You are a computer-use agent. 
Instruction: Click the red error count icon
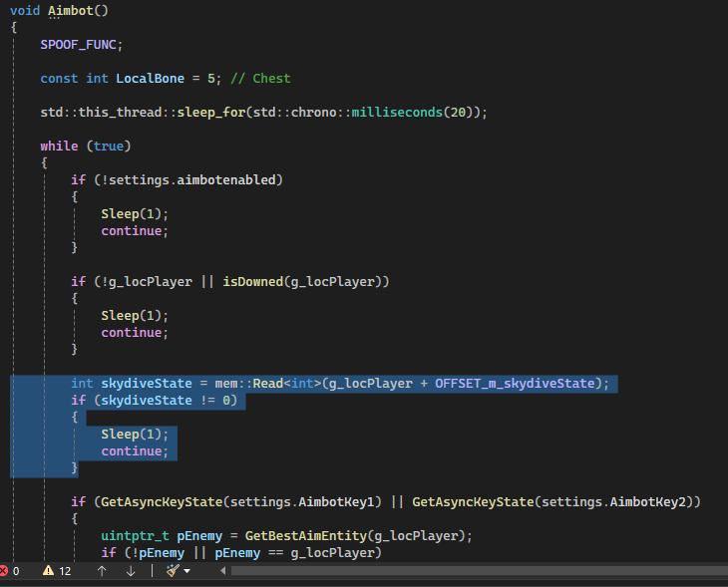pyautogui.click(x=3, y=571)
